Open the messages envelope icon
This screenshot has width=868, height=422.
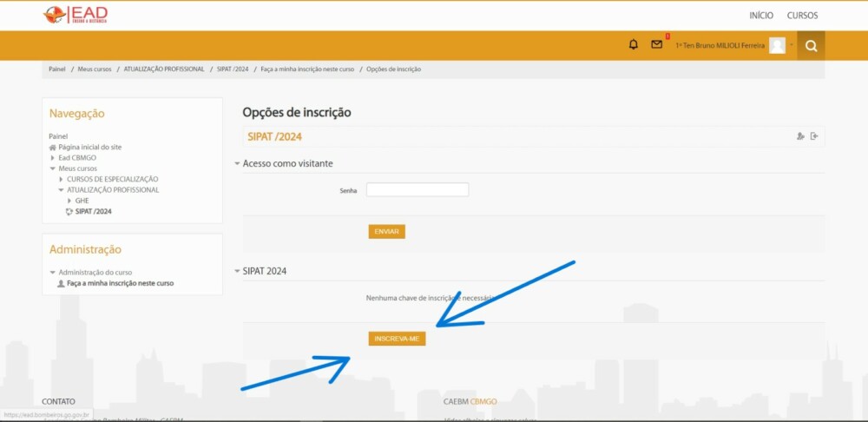[657, 45]
